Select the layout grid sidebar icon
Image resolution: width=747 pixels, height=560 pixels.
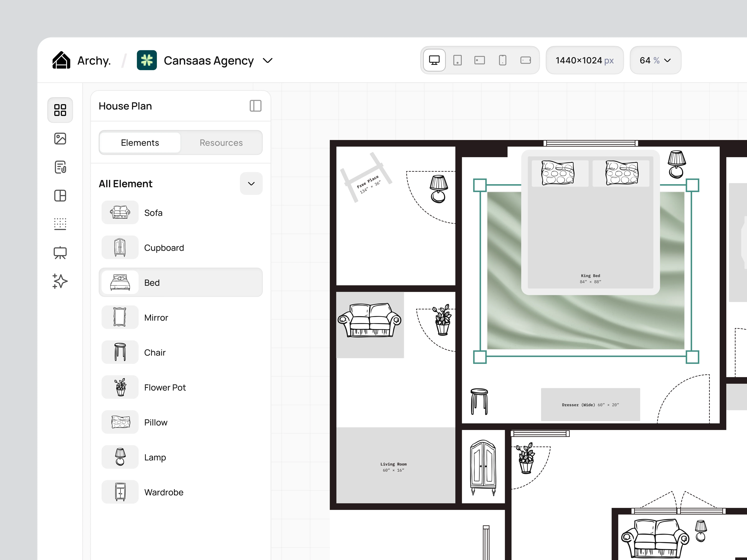[x=60, y=196]
